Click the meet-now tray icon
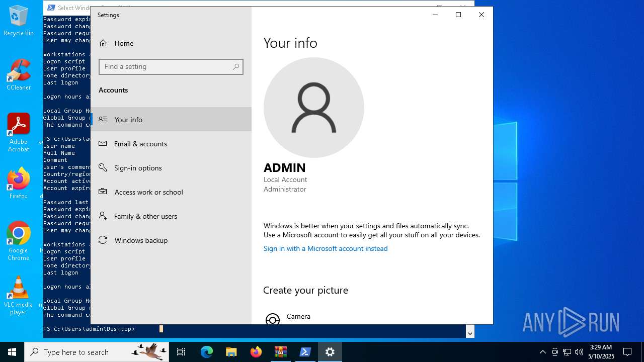Viewport: 644px width, 362px height. 555,352
